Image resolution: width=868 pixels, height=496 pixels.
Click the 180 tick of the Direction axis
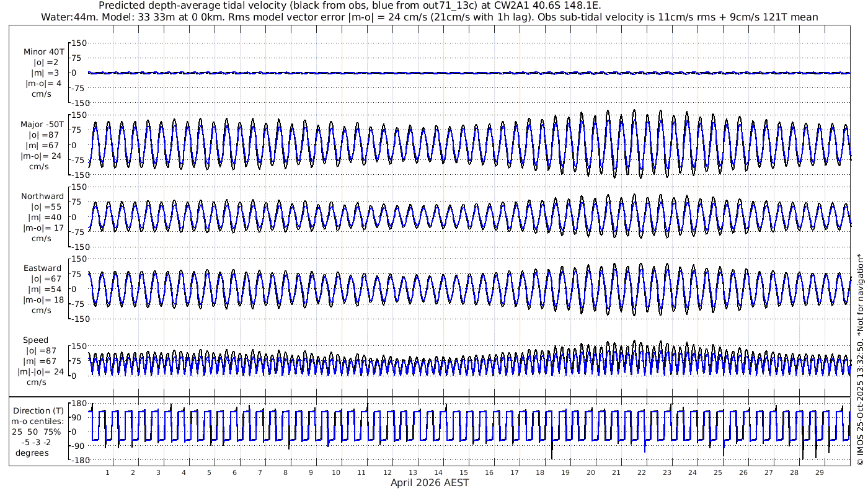pyautogui.click(x=76, y=404)
